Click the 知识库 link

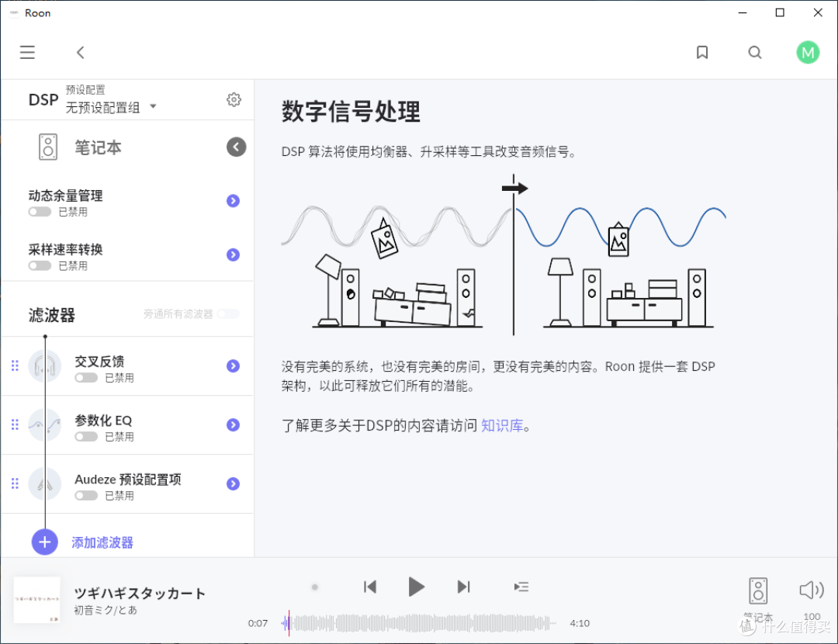coord(502,426)
